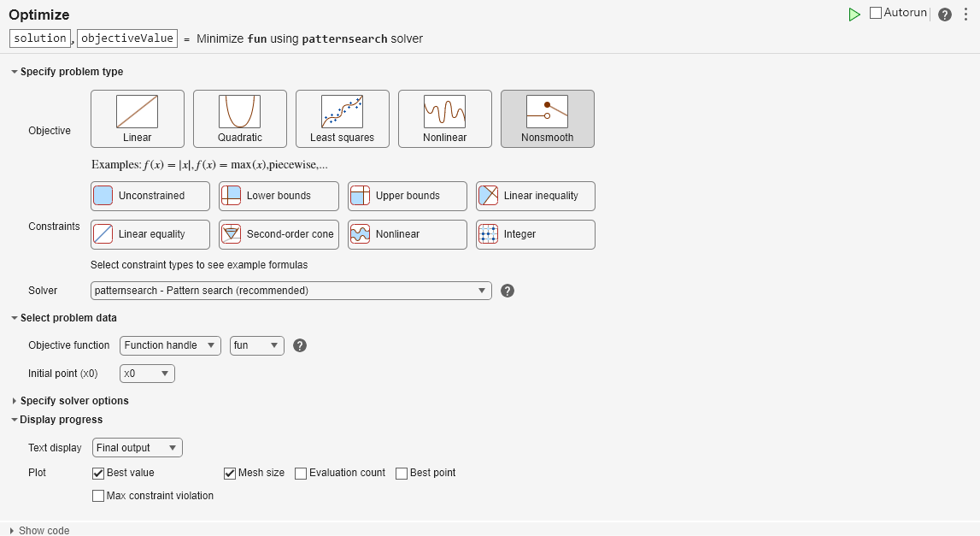This screenshot has width=980, height=536.
Task: Select the Quadratic objective type
Action: point(239,118)
